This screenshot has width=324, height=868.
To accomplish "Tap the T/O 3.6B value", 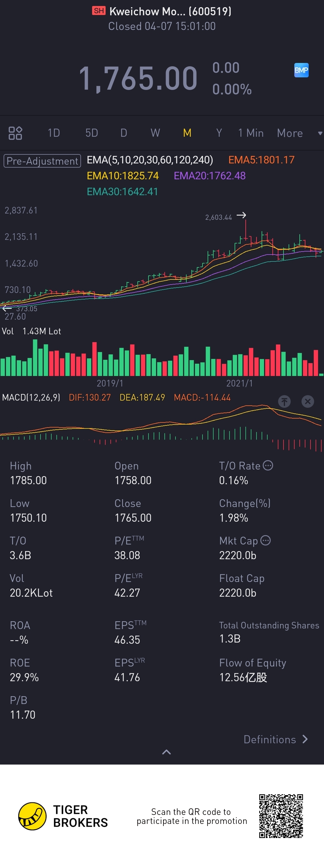I will (x=20, y=555).
